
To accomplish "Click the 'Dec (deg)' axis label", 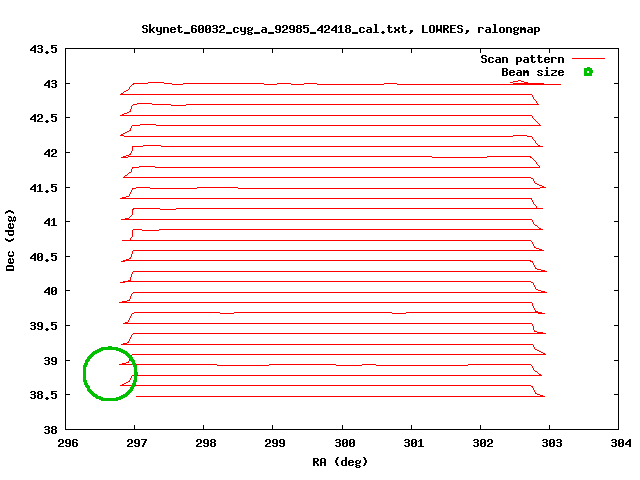I will (10, 240).
